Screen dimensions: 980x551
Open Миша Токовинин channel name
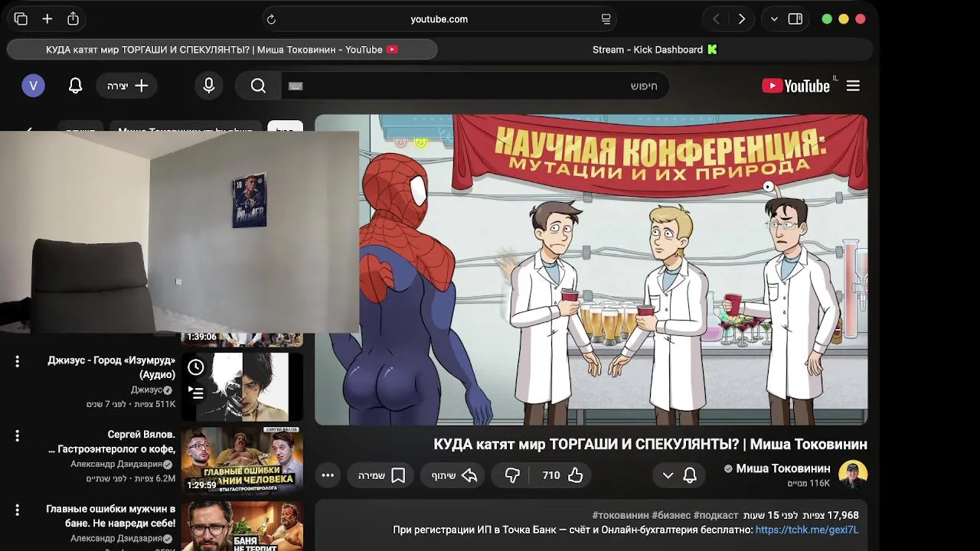[x=782, y=468]
